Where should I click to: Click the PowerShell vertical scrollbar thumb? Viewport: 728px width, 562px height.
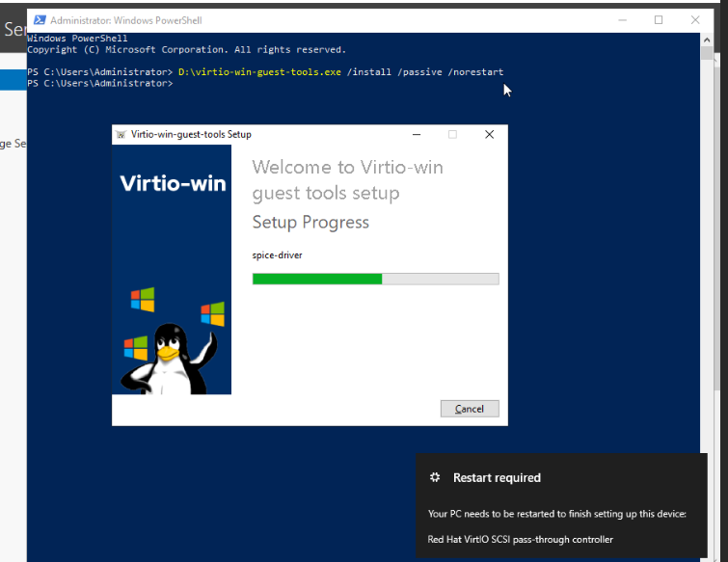pyautogui.click(x=707, y=53)
